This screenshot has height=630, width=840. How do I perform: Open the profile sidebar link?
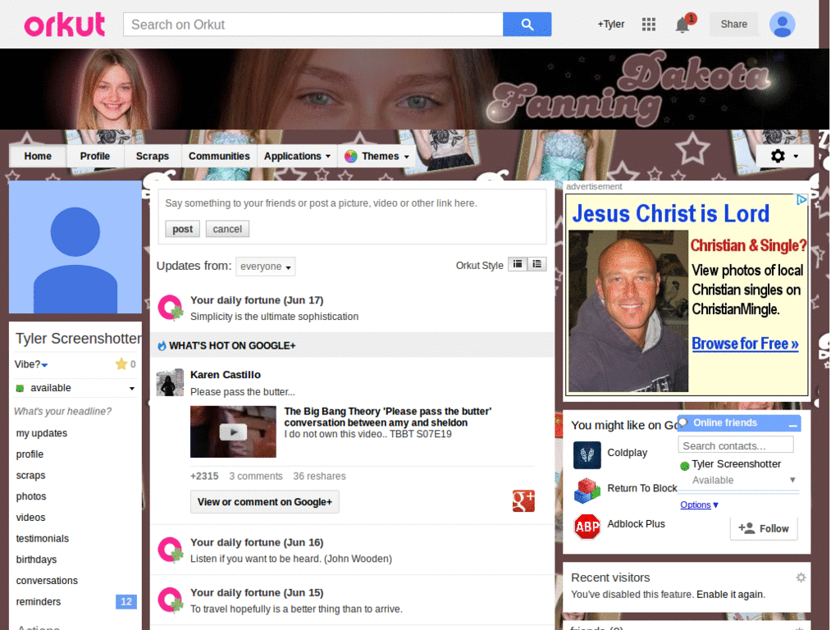30,454
